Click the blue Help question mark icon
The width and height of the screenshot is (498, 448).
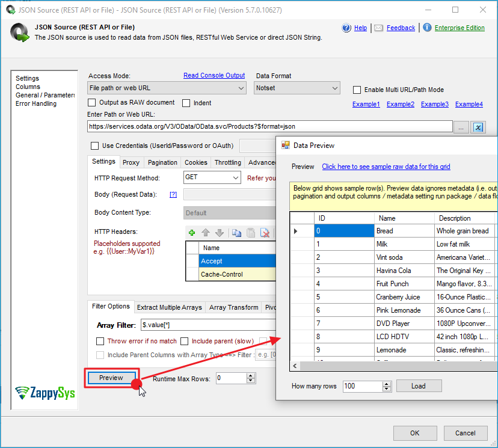[x=346, y=28]
